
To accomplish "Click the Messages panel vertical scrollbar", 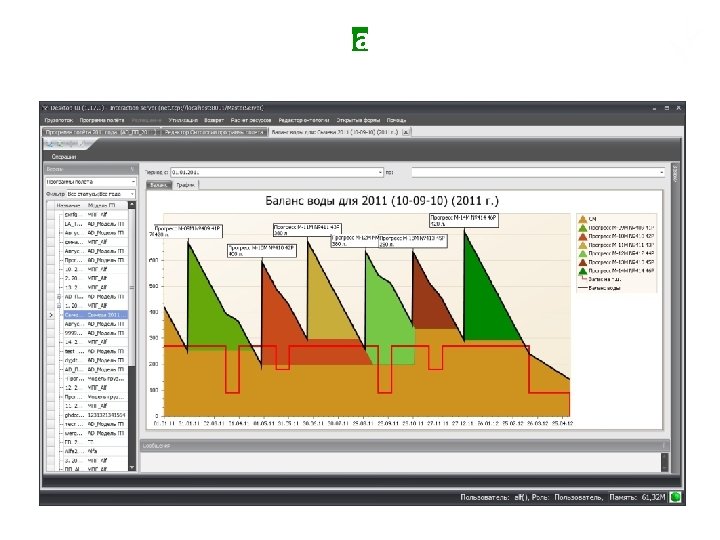I will pos(664,462).
